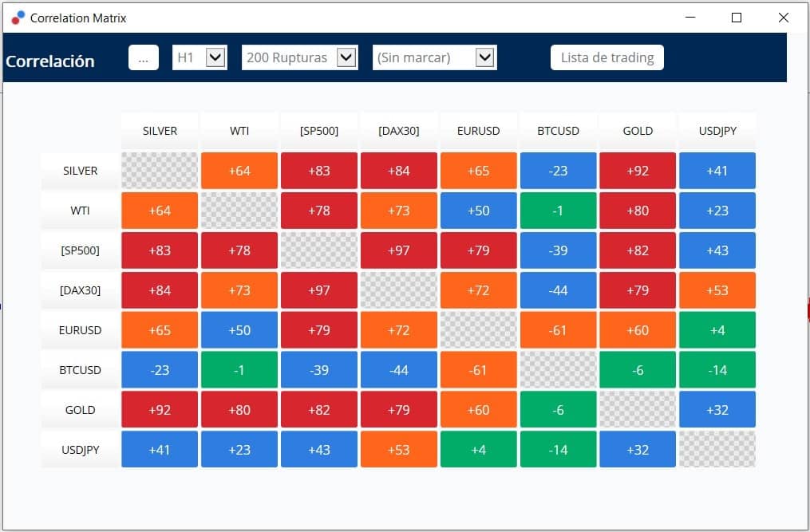
Task: Click the blue -23 cell in SILVER row
Action: click(x=558, y=171)
